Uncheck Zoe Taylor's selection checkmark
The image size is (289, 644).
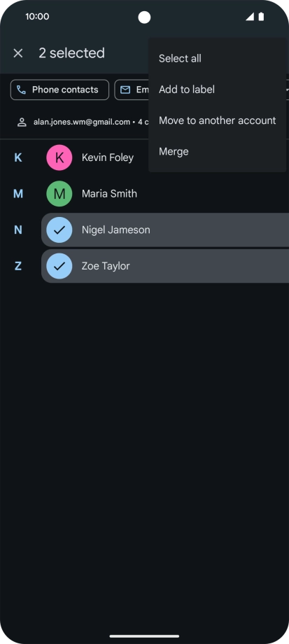[59, 266]
